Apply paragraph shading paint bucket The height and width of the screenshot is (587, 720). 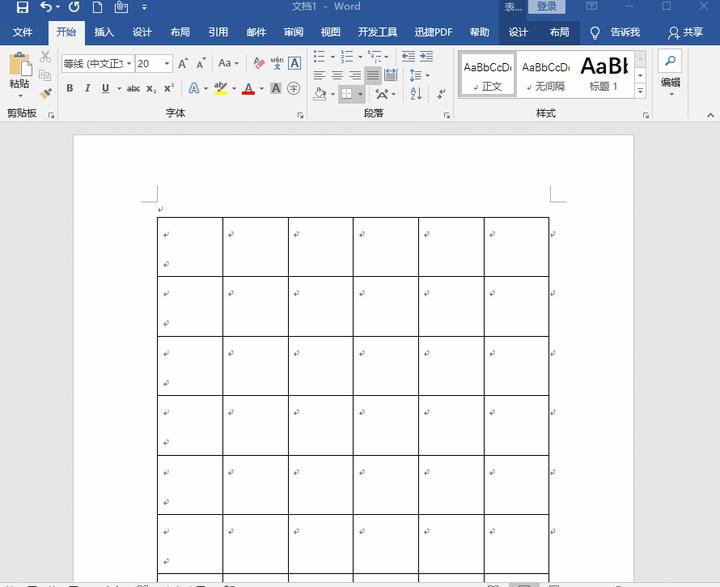(320, 94)
